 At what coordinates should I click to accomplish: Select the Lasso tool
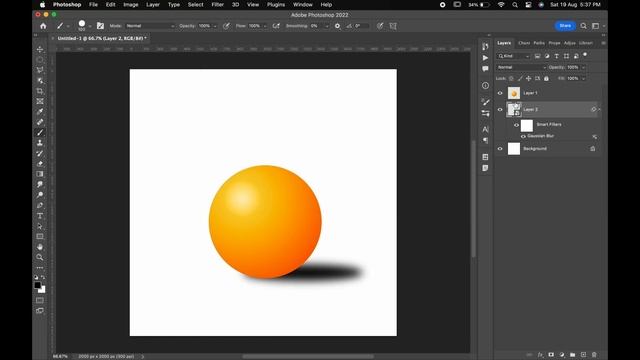(x=40, y=70)
